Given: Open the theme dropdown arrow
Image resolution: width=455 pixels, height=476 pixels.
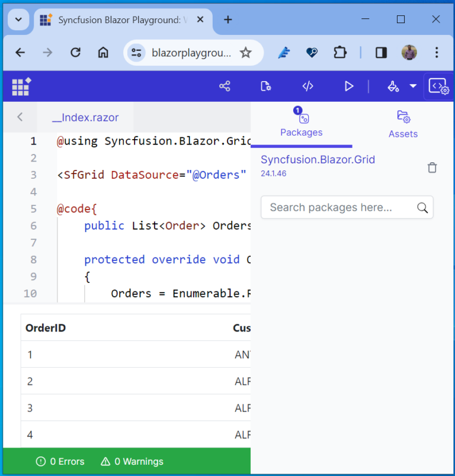Looking at the screenshot, I should click(413, 86).
